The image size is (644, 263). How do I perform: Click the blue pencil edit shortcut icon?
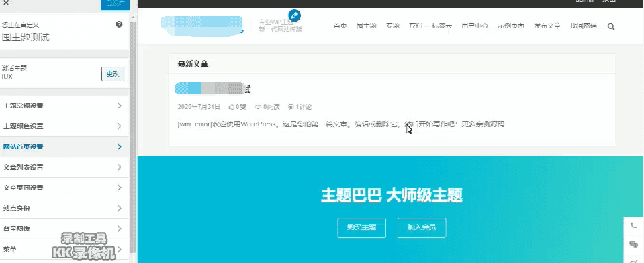295,15
